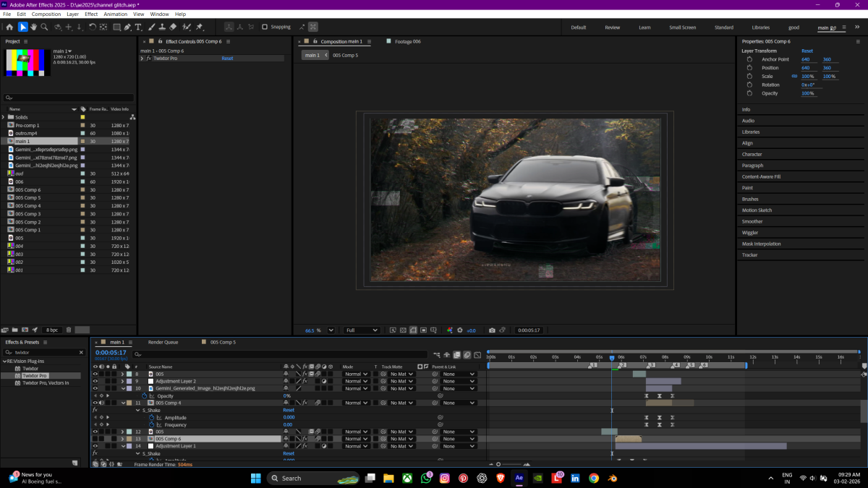The width and height of the screenshot is (868, 488).
Task: Open the viewer resolution dropdown showing Full
Action: click(x=362, y=330)
